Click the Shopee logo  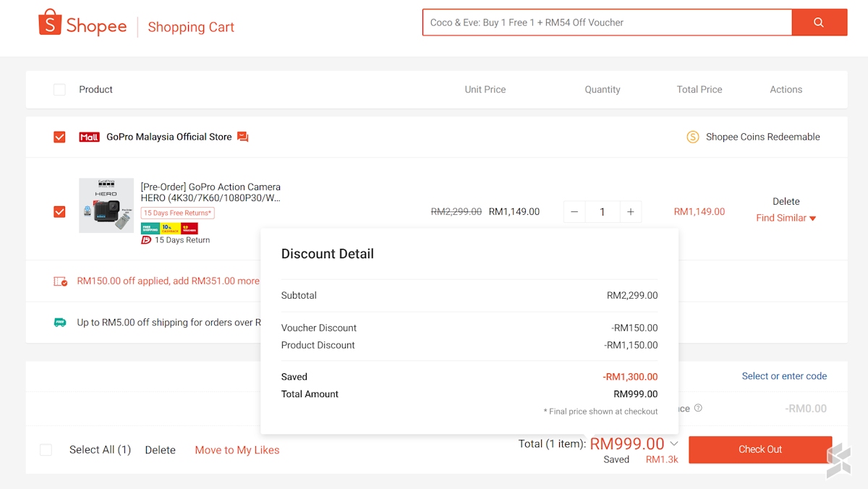[x=82, y=26]
